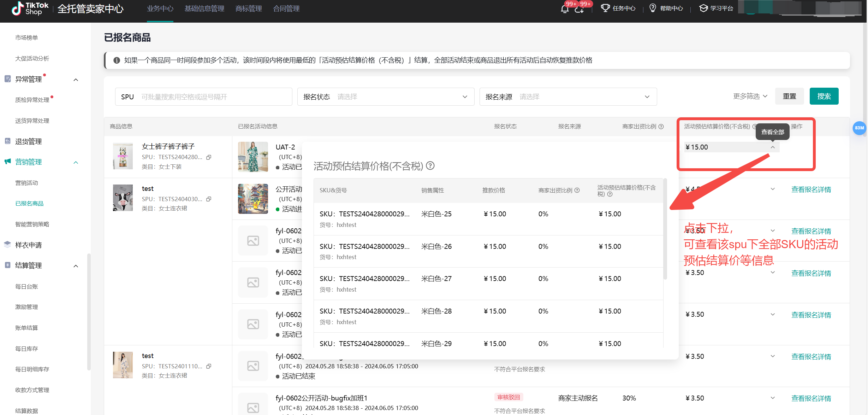Open the floral pajama test product thumbnail

[123, 365]
